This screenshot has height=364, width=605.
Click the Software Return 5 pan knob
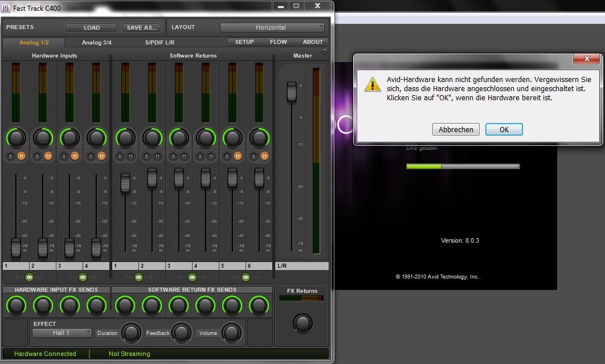[232, 138]
